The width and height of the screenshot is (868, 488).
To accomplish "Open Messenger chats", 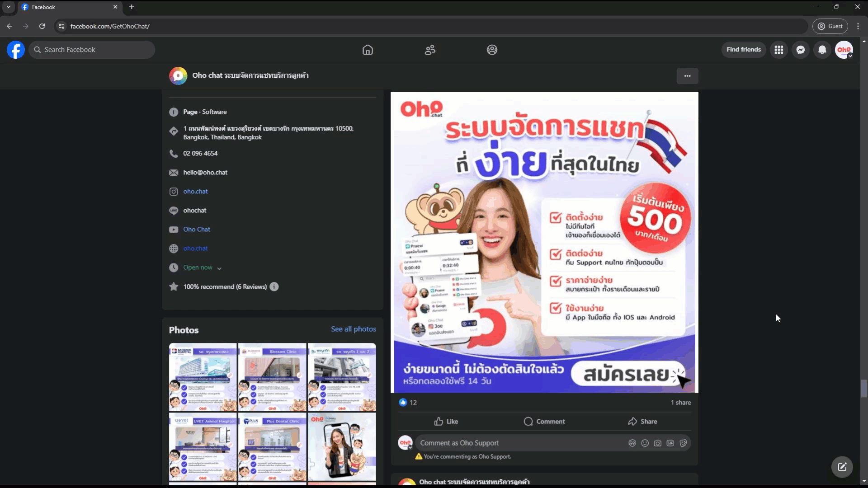I will tap(800, 50).
